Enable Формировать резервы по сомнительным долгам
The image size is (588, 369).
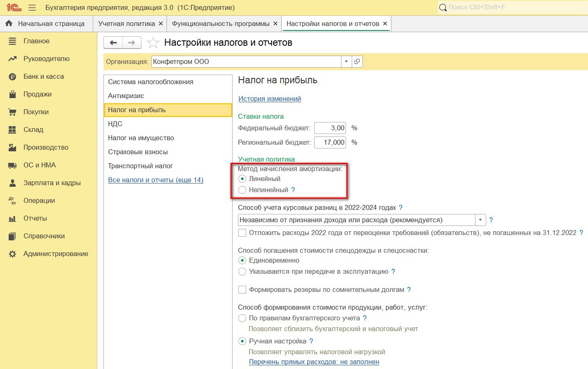pos(242,289)
